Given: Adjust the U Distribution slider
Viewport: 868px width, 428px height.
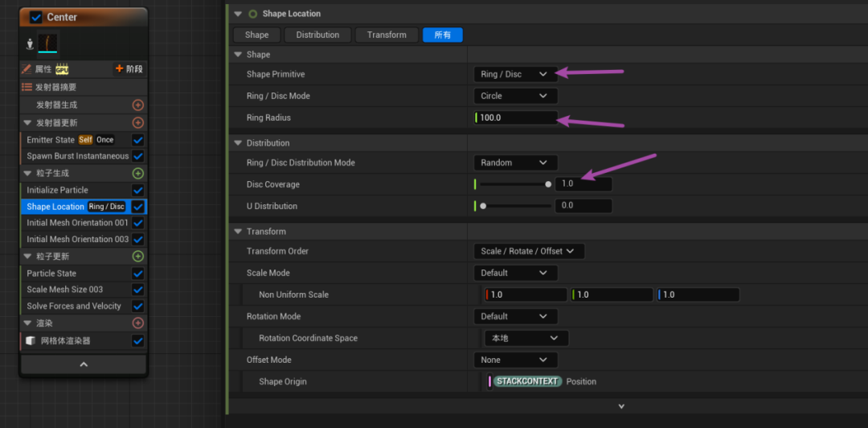Looking at the screenshot, I should point(514,206).
